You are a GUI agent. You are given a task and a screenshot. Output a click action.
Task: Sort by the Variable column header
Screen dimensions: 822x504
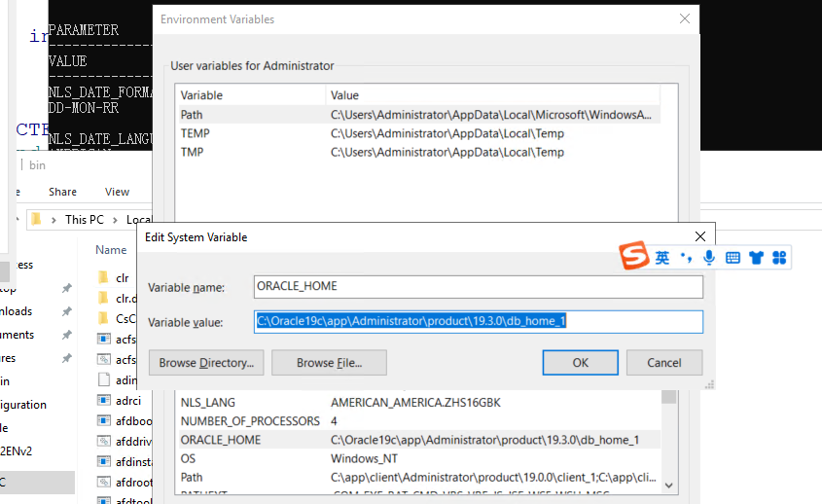(250, 95)
